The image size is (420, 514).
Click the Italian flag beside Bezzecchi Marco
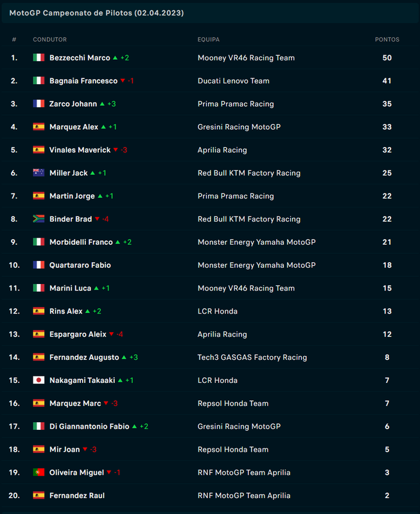pos(39,58)
